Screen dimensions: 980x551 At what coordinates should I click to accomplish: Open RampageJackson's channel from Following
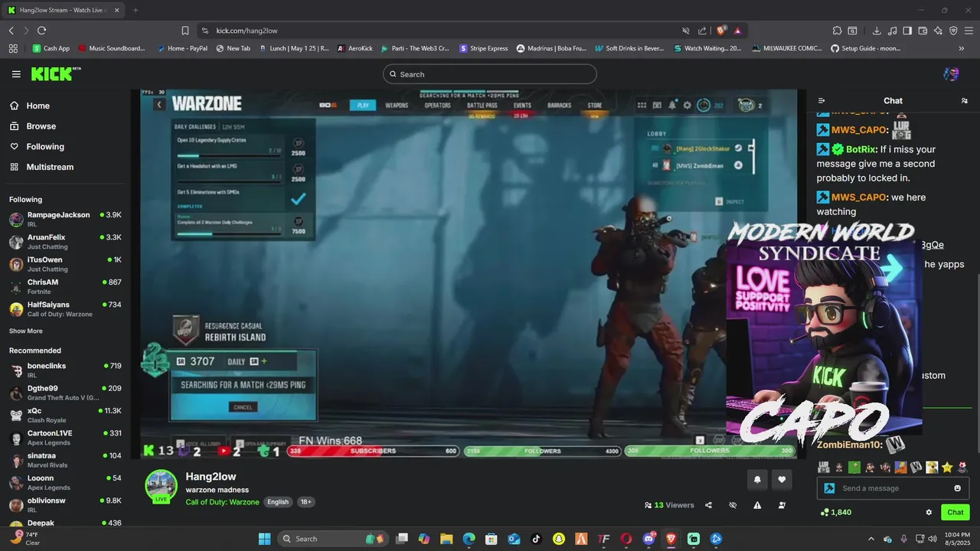coord(65,220)
